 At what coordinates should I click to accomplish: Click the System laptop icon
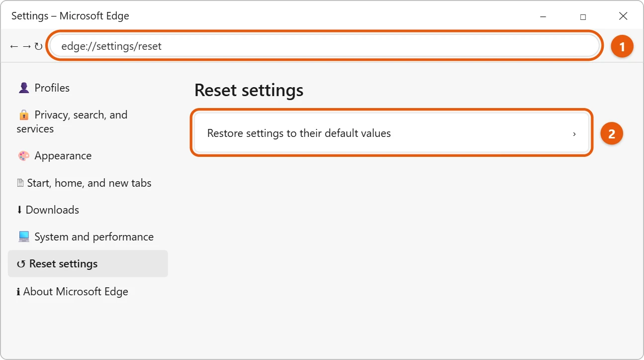click(24, 237)
